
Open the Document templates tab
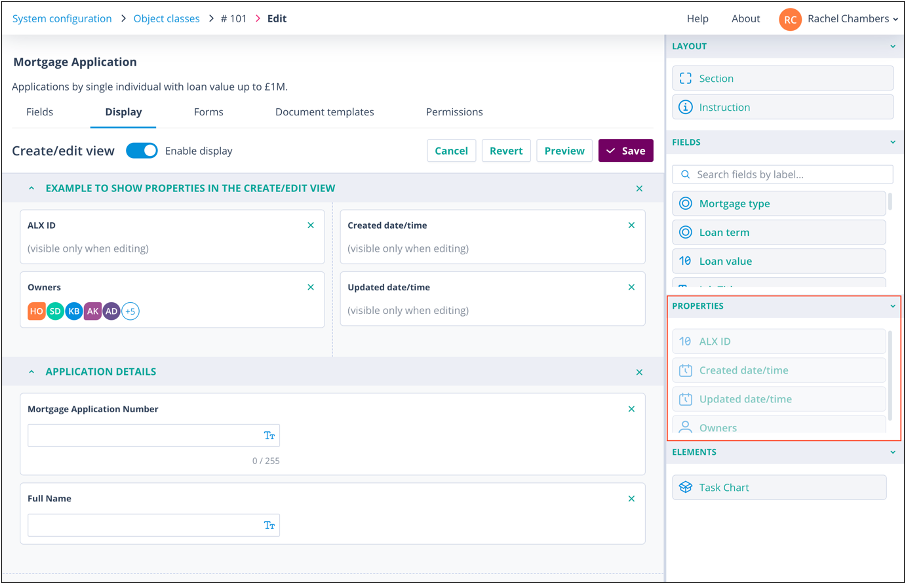pyautogui.click(x=325, y=112)
